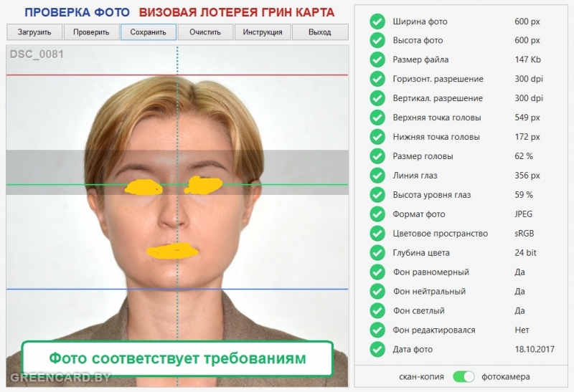Image resolution: width=574 pixels, height=392 pixels.
Task: Click the Фото соответствует требованиям result banner
Action: [x=177, y=359]
